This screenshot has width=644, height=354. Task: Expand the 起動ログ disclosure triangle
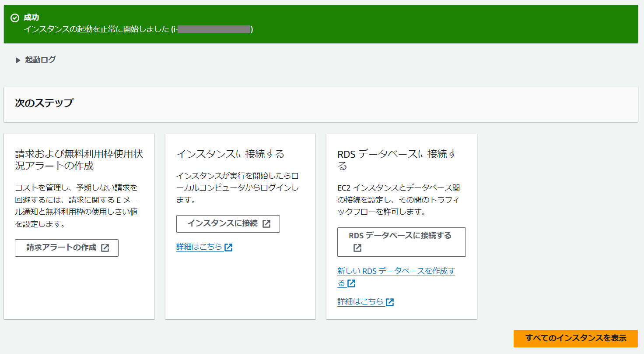[x=18, y=60]
